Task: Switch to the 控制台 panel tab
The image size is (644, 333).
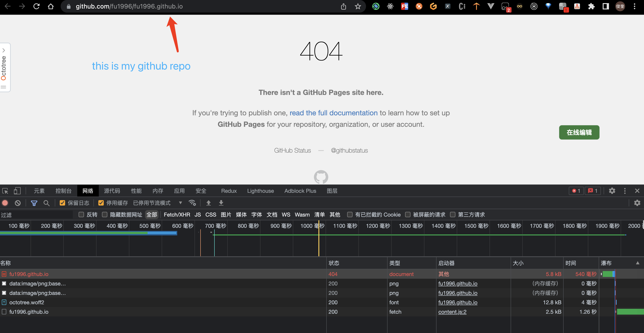Action: 64,191
